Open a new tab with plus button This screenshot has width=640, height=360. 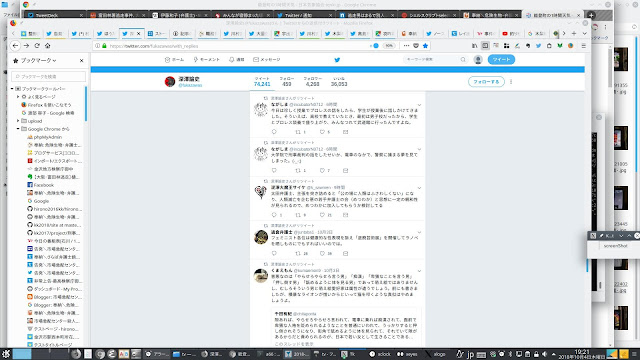coord(574,33)
